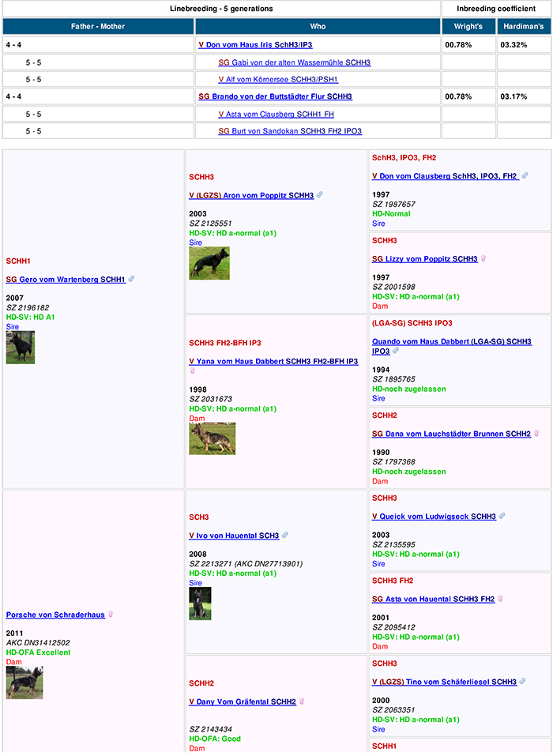Select registration number SZ 1895765
This screenshot has height=756, width=553.
[394, 379]
